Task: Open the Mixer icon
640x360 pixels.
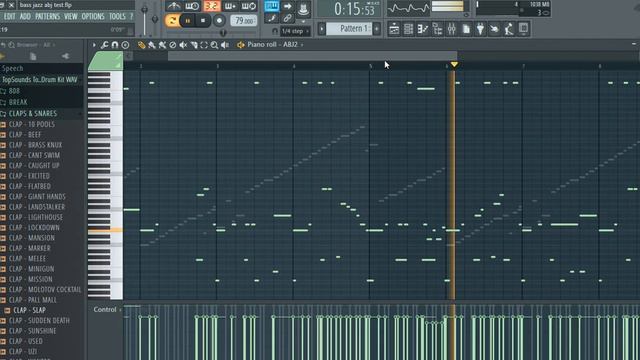Action: click(x=451, y=29)
